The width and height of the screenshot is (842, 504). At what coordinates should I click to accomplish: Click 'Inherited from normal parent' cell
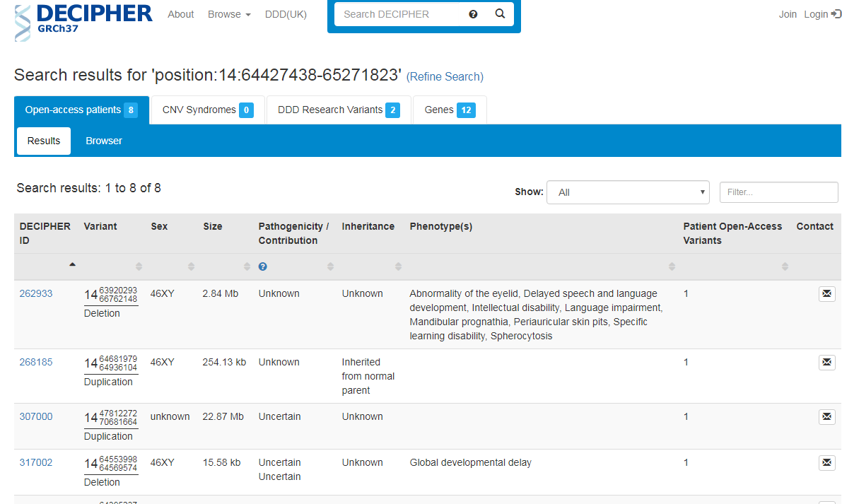[368, 376]
